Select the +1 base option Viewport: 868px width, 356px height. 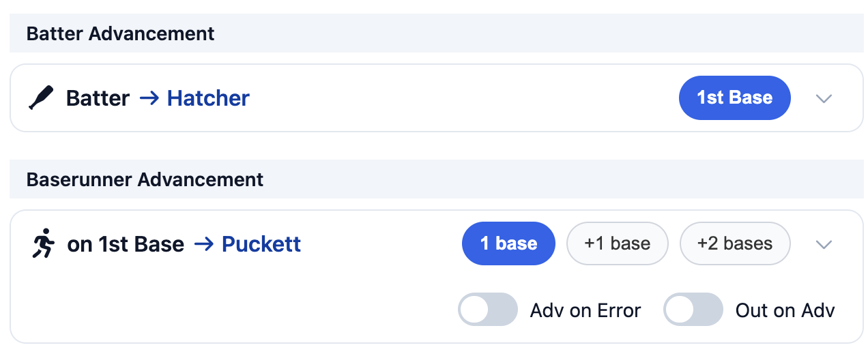tap(617, 243)
